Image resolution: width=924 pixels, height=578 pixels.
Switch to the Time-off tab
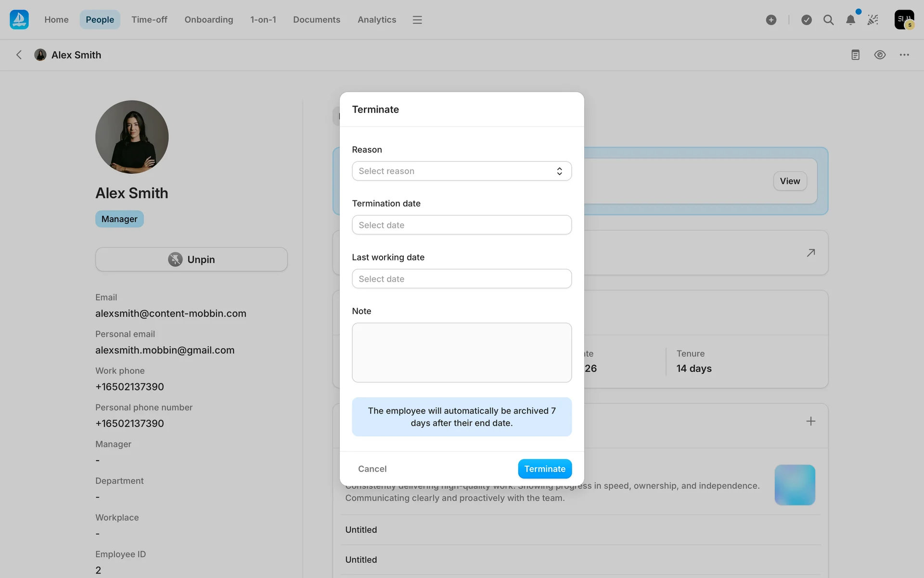[149, 20]
